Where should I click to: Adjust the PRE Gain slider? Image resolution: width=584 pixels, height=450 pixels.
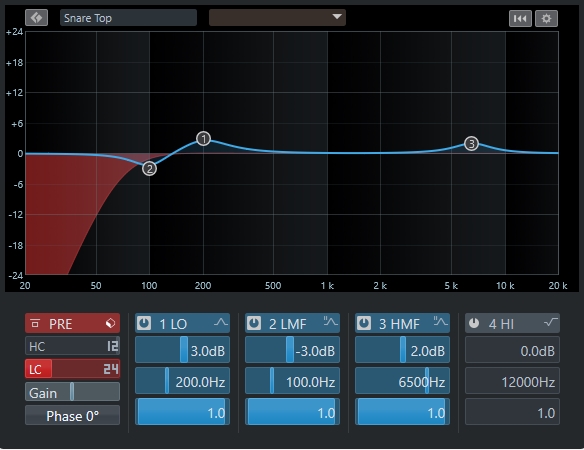pyautogui.click(x=73, y=392)
